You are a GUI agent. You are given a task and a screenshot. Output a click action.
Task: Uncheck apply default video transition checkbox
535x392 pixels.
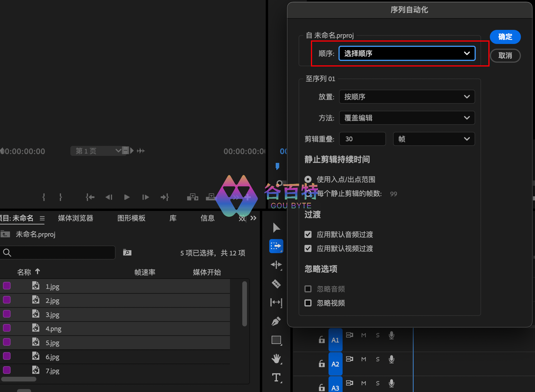(x=308, y=248)
